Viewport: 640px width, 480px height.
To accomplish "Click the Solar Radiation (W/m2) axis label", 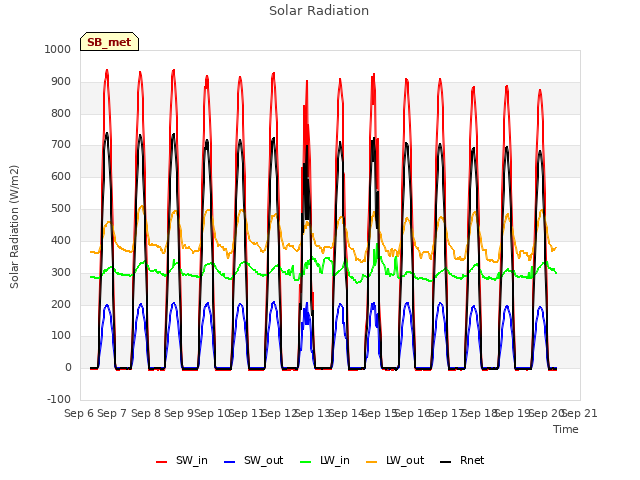I will (x=14, y=227).
